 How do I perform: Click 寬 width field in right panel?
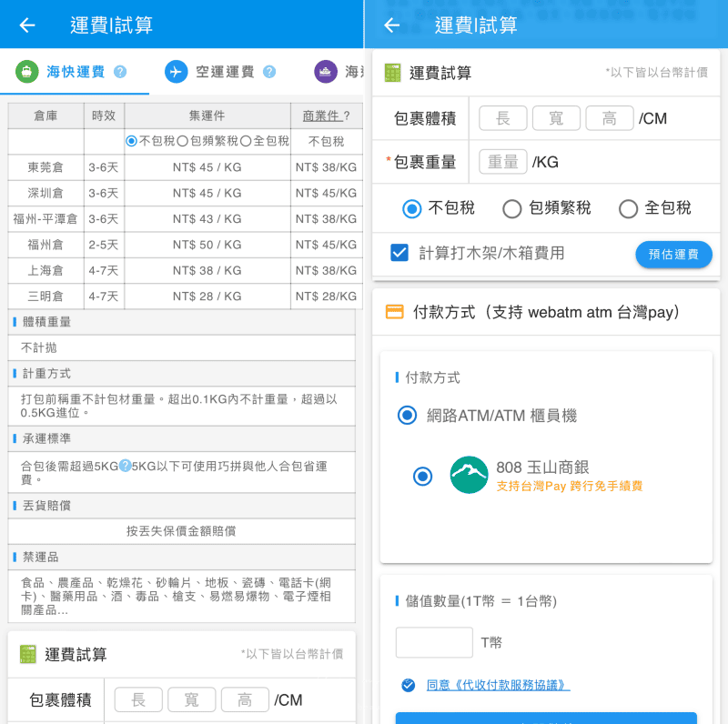coord(556,118)
